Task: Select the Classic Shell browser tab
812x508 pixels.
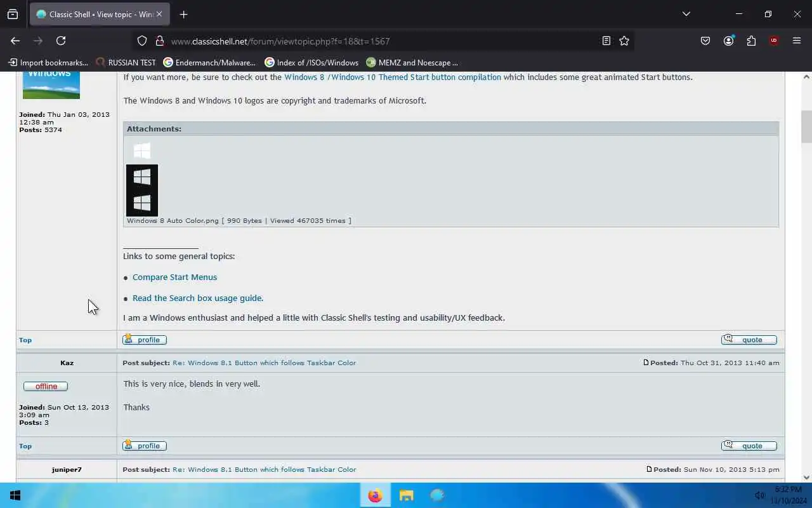Action: [100, 14]
